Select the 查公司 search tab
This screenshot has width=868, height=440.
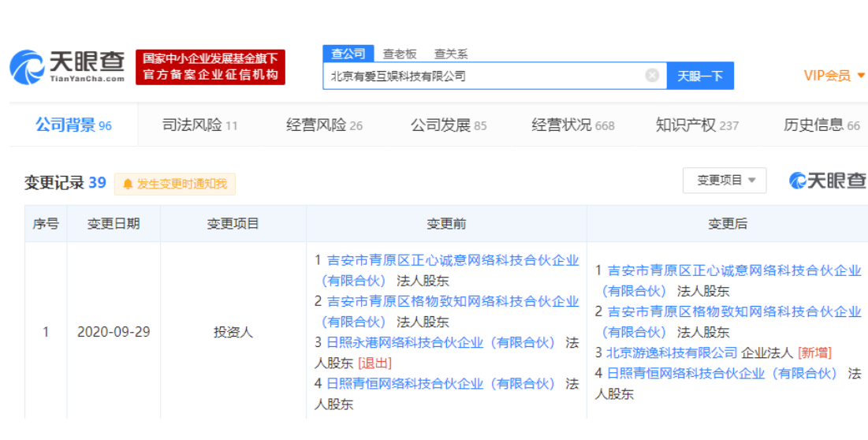coord(348,54)
